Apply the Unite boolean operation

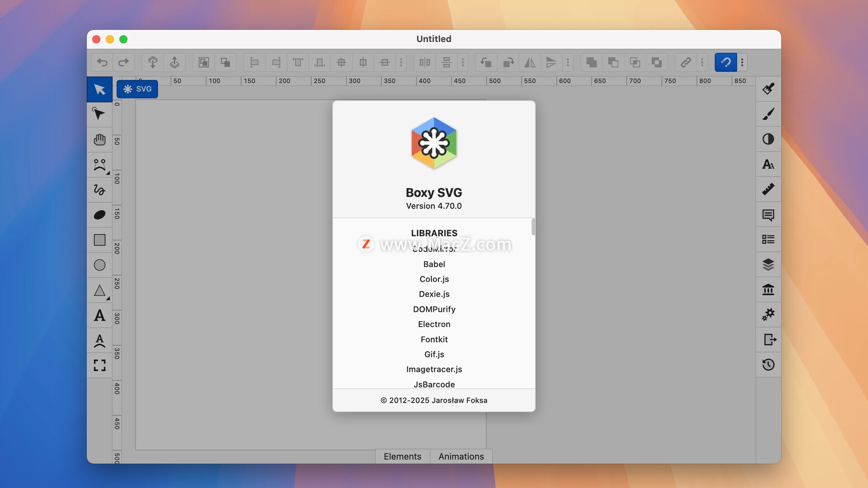(x=591, y=62)
